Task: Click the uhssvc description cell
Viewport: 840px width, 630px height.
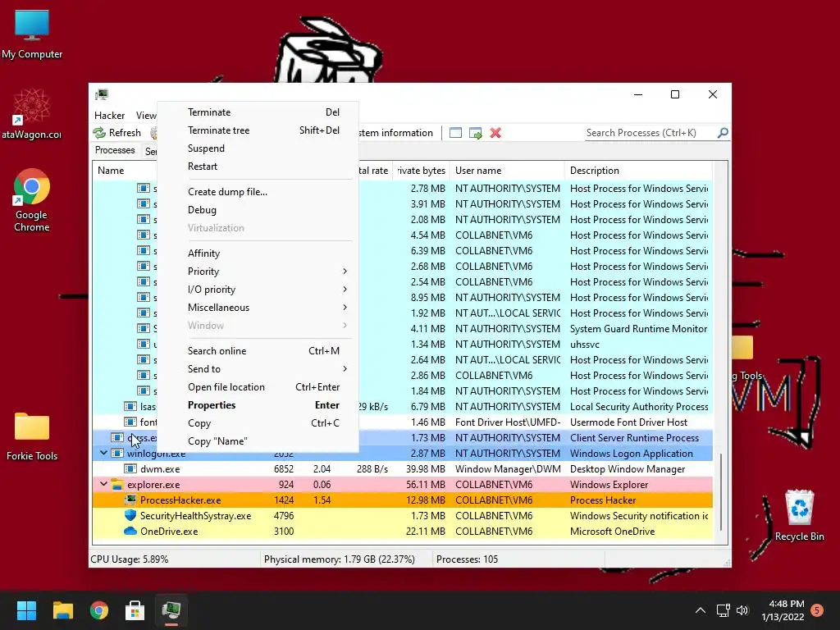Action: (x=584, y=345)
